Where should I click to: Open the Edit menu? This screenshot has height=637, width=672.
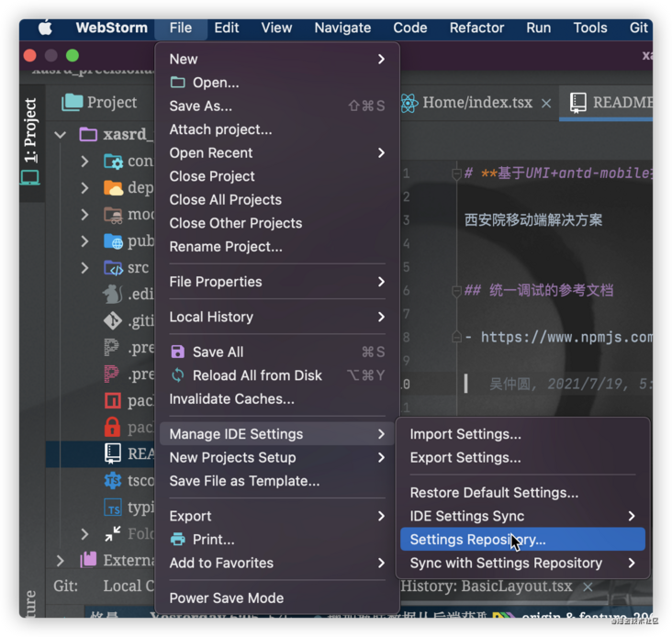226,28
